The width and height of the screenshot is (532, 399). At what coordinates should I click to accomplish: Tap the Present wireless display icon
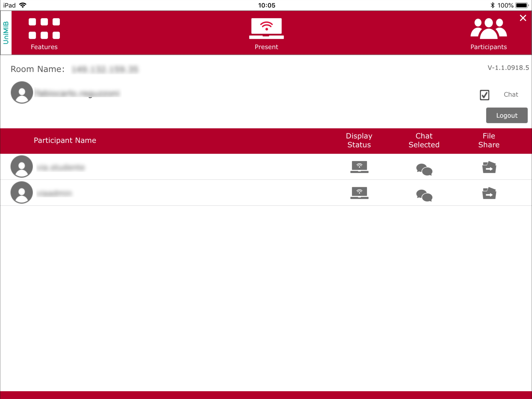click(x=266, y=34)
